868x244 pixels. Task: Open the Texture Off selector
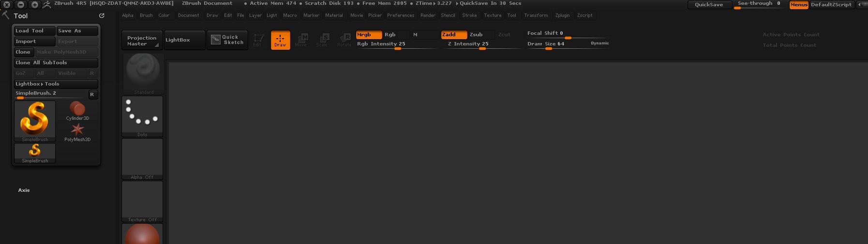(x=142, y=201)
